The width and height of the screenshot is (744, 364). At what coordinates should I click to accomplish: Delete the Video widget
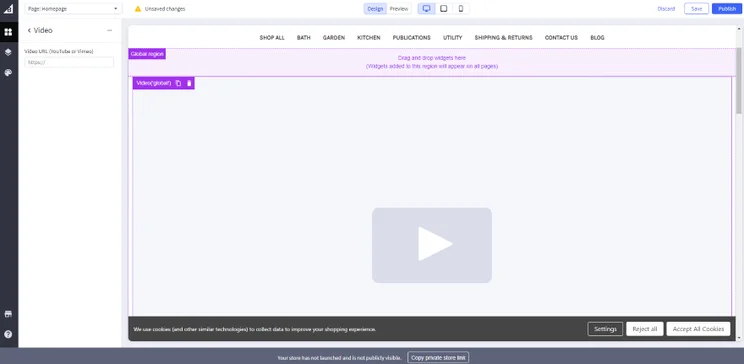point(189,83)
